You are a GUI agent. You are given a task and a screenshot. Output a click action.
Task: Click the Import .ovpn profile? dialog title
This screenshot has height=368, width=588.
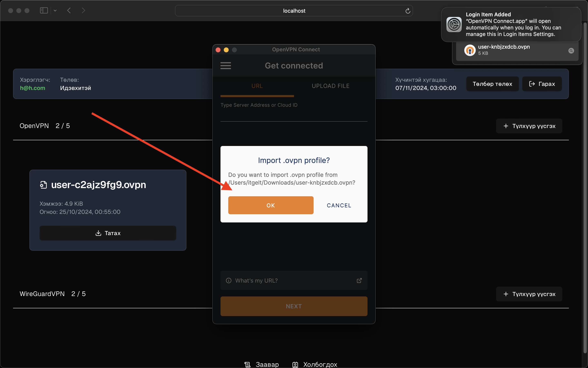pyautogui.click(x=294, y=160)
